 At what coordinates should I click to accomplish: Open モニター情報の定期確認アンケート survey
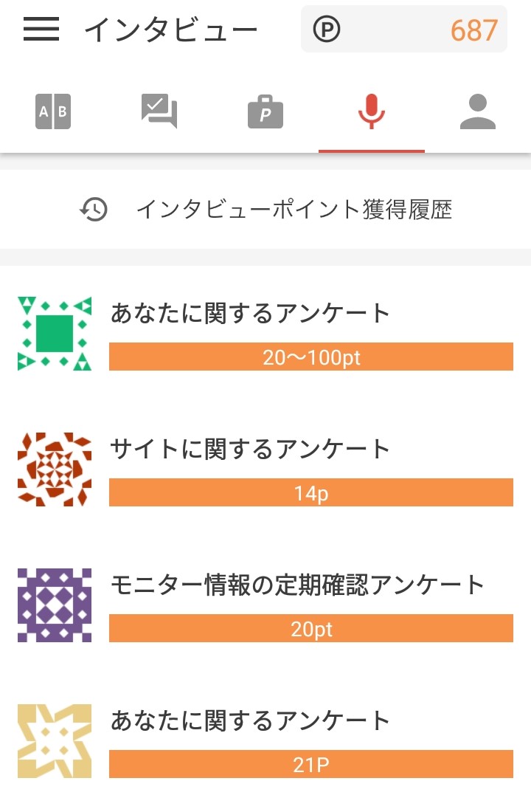297,585
